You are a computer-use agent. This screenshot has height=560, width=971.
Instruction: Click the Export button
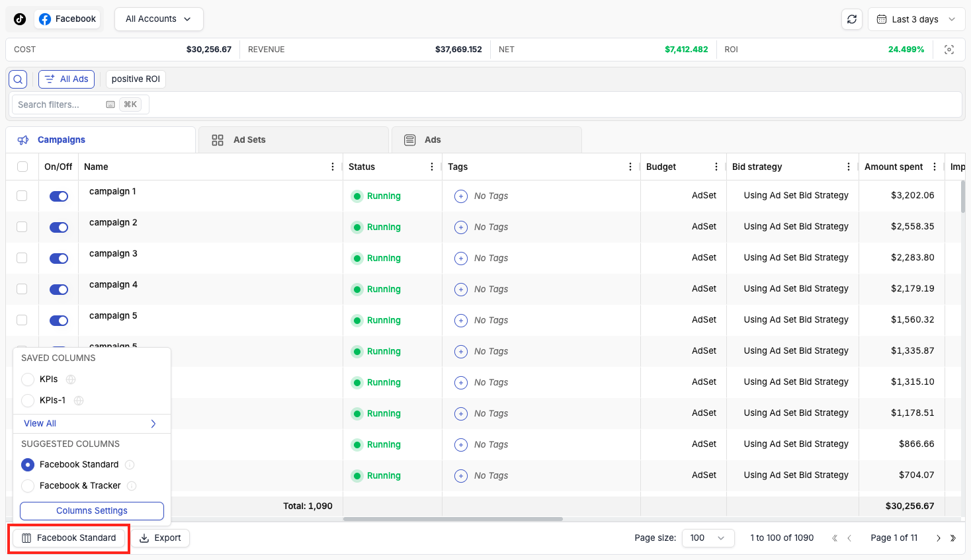point(161,538)
